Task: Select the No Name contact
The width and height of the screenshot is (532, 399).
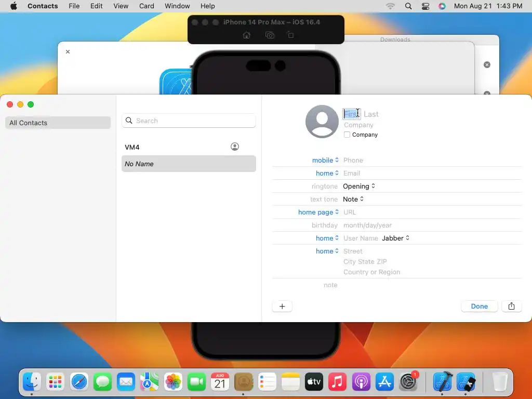Action: pos(188,164)
